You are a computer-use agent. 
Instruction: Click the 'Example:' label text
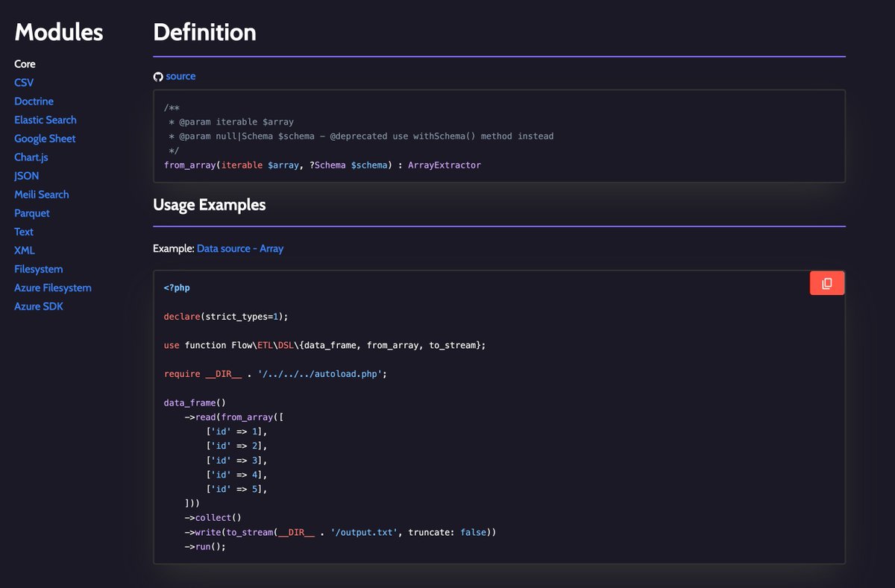pos(174,248)
